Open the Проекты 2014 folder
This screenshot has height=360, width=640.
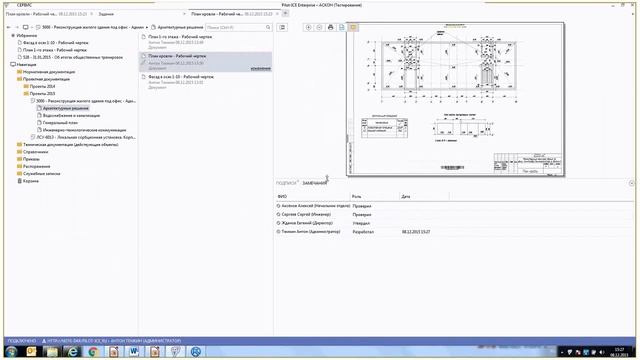point(42,87)
